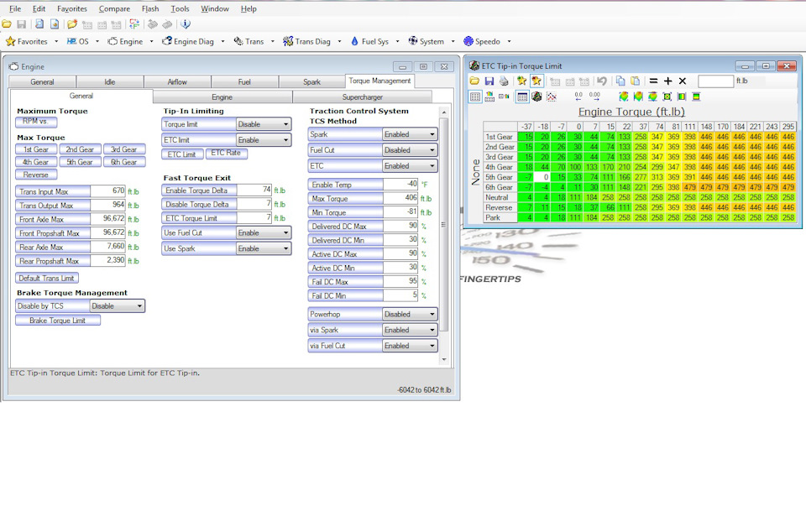Copy table data icon in ETC Tip-in window
The height and width of the screenshot is (532, 806).
[620, 81]
